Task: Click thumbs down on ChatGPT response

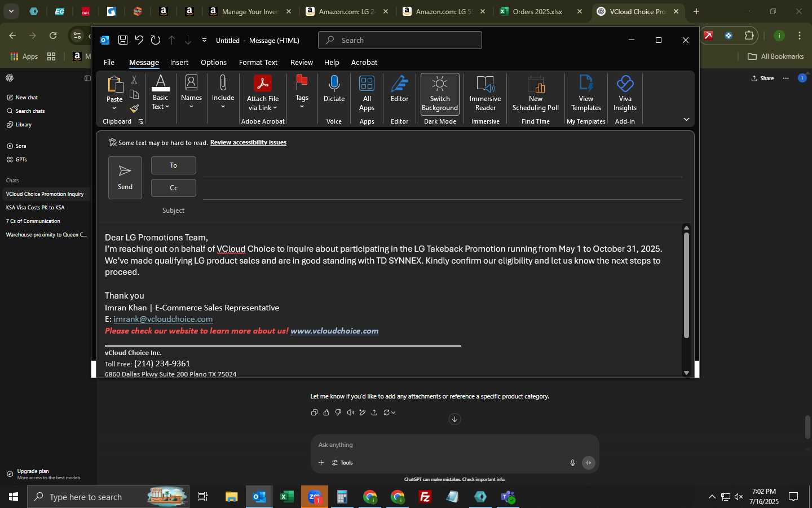Action: click(x=338, y=413)
